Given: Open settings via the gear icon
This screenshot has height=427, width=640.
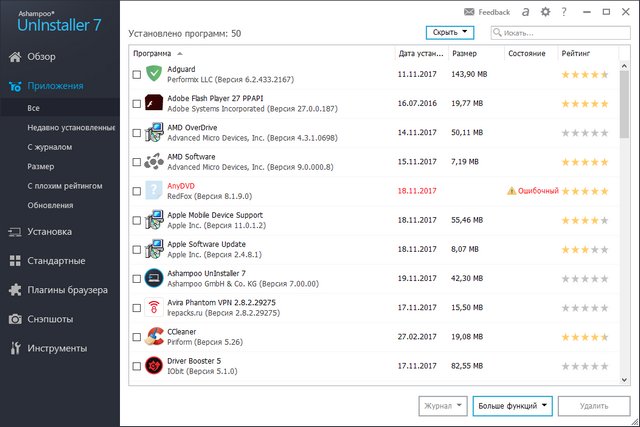Looking at the screenshot, I should (545, 12).
